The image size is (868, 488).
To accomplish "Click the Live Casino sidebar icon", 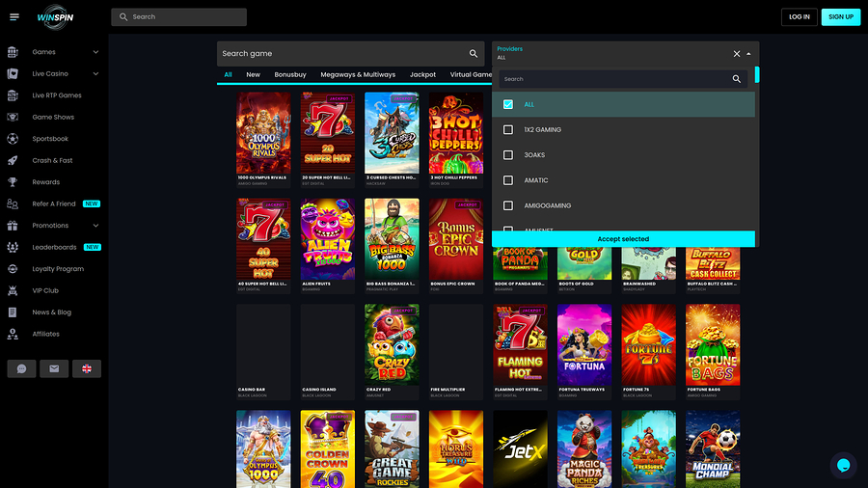I will tap(13, 73).
